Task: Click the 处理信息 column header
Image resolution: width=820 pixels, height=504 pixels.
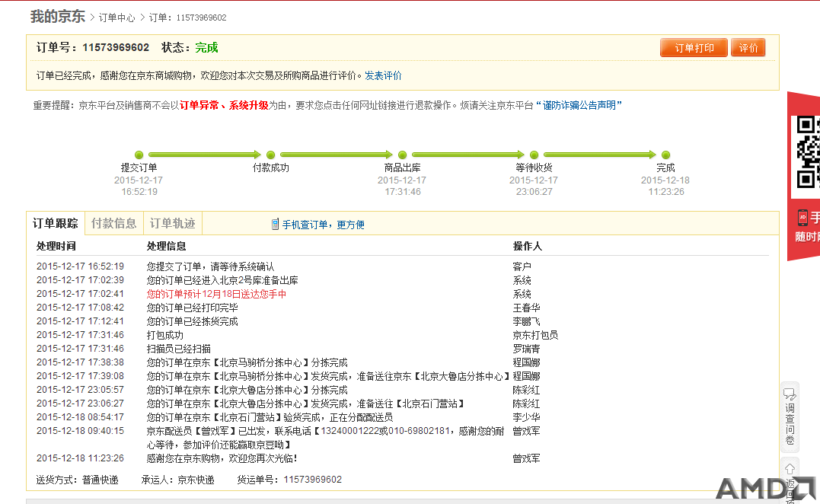Action: (166, 246)
